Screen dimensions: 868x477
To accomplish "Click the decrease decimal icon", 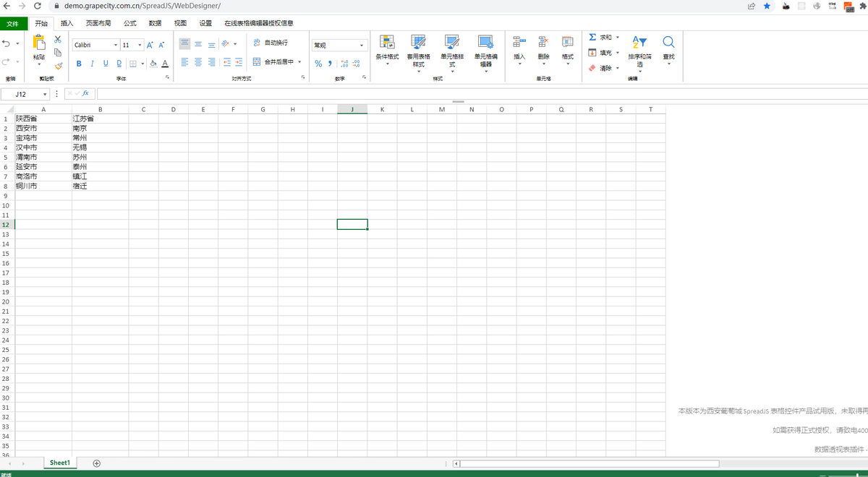I will 357,64.
